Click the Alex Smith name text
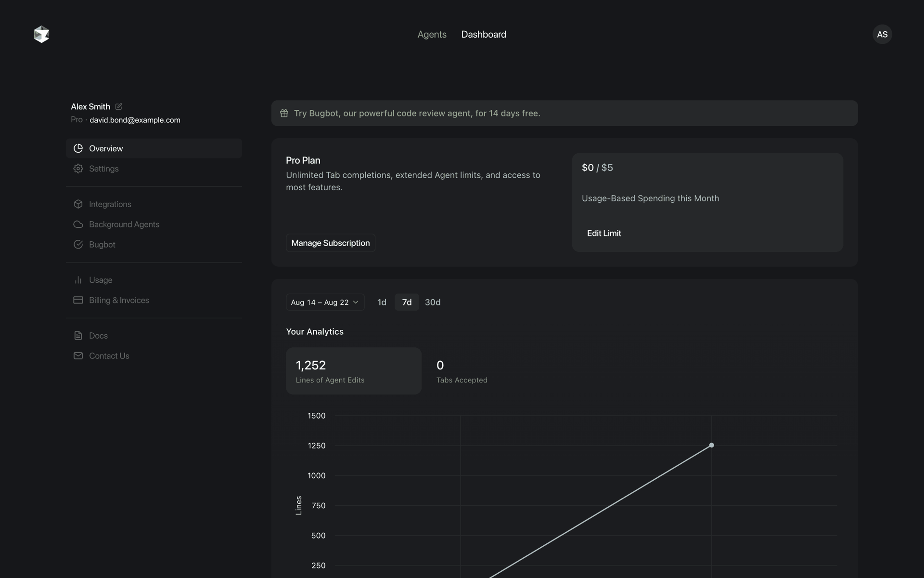Viewport: 924px width, 578px height. click(x=90, y=106)
